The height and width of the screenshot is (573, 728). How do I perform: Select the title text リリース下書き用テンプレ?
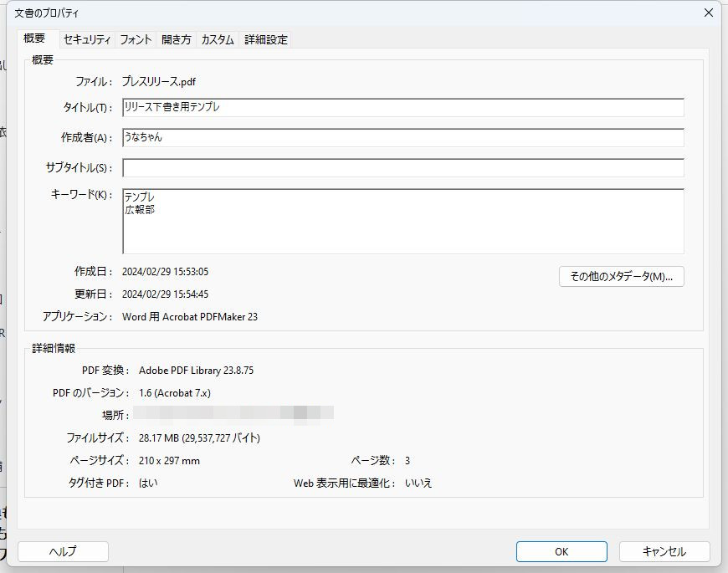173,108
